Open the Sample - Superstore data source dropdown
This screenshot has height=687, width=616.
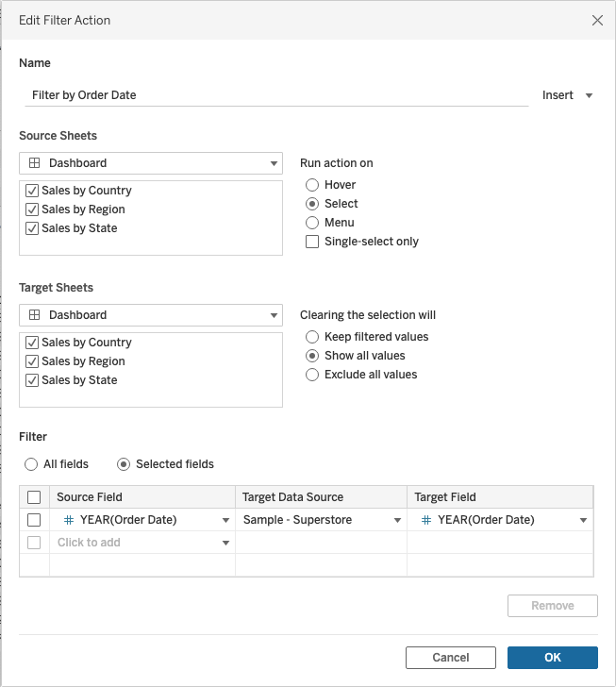click(x=397, y=520)
